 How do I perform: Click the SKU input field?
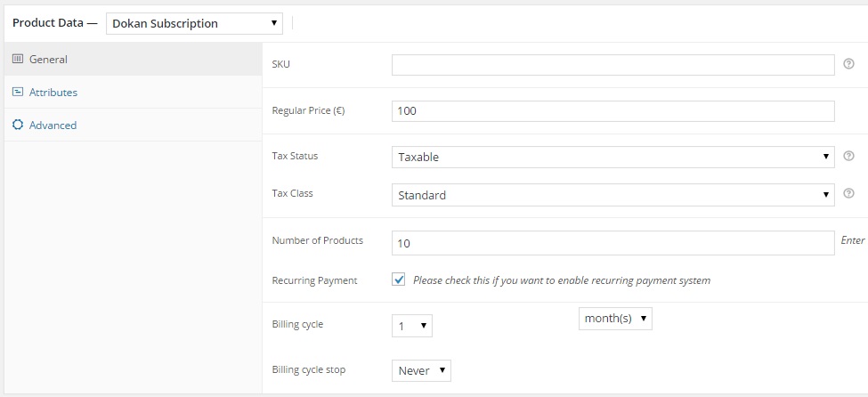pos(612,65)
